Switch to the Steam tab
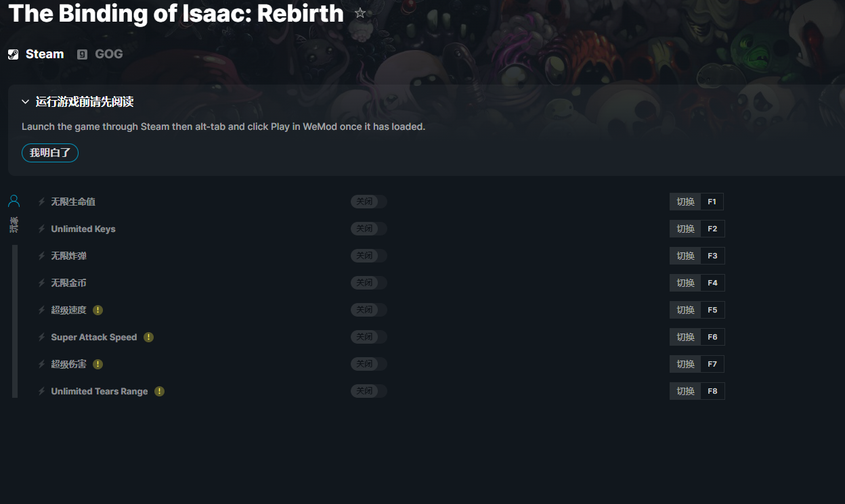Screen dimensions: 845x504 (x=36, y=54)
